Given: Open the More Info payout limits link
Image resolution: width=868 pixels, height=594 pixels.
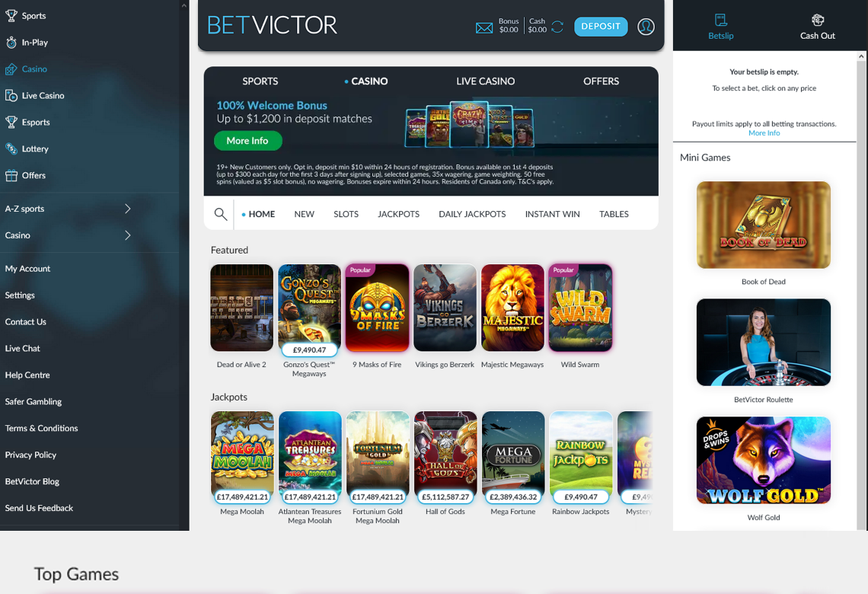Looking at the screenshot, I should [764, 133].
